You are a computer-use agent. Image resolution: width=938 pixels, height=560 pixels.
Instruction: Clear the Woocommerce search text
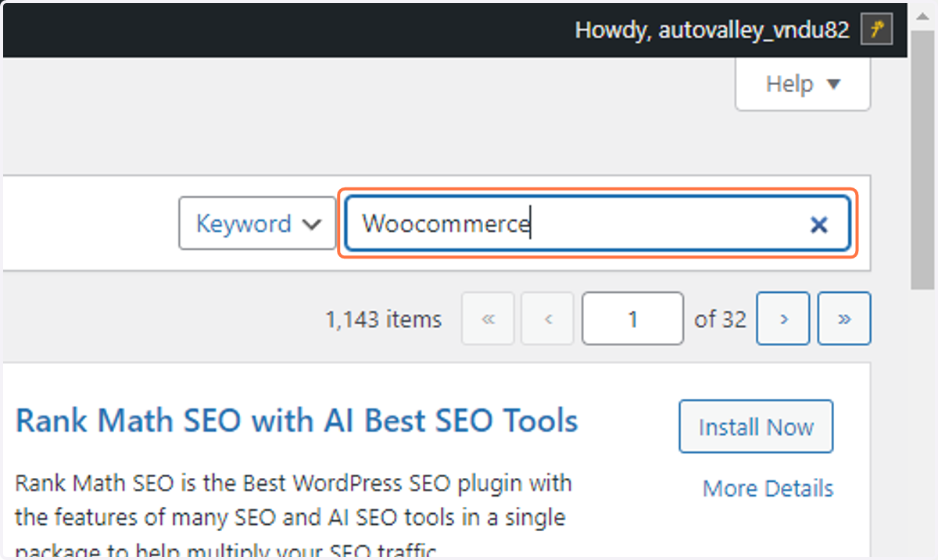point(818,225)
